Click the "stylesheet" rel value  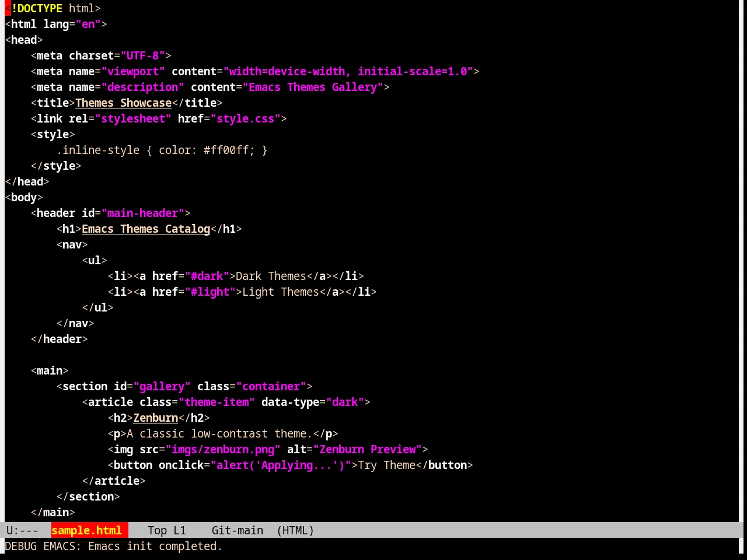tap(133, 118)
